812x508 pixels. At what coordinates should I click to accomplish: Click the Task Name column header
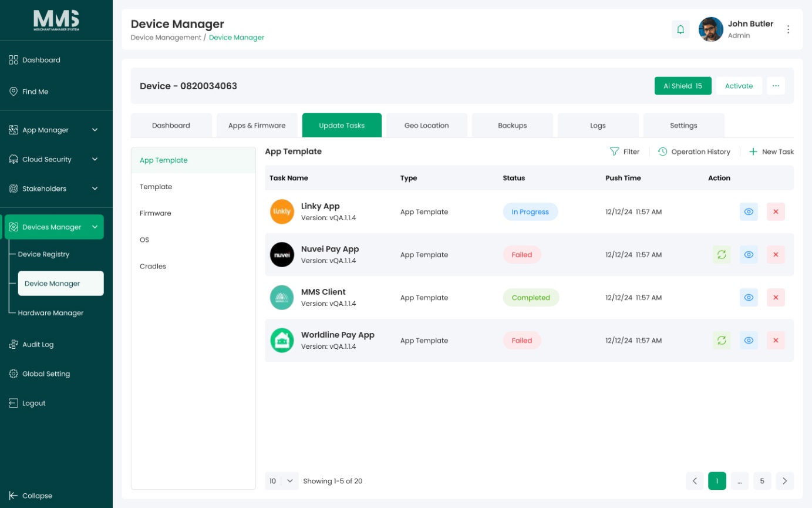[289, 178]
